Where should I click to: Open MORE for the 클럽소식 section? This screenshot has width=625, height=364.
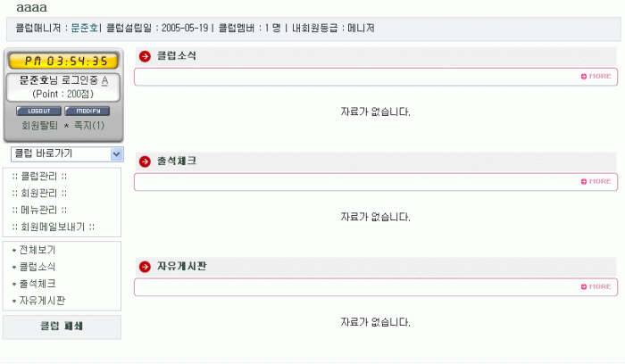click(596, 77)
